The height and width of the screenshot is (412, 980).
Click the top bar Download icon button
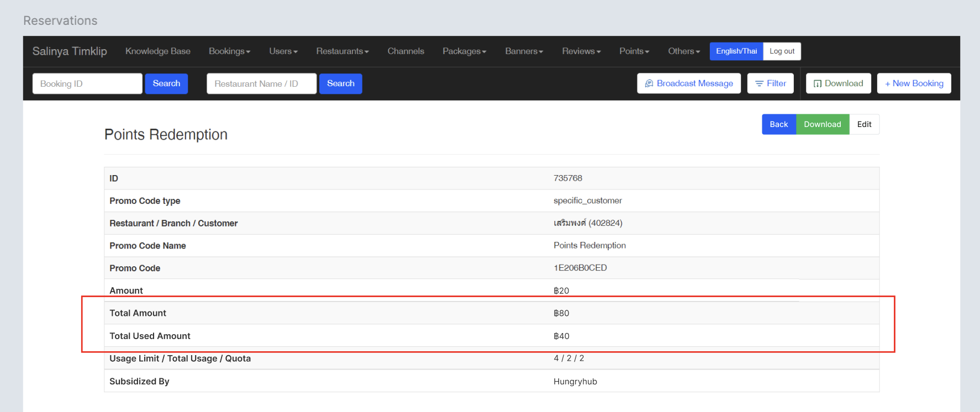point(838,83)
